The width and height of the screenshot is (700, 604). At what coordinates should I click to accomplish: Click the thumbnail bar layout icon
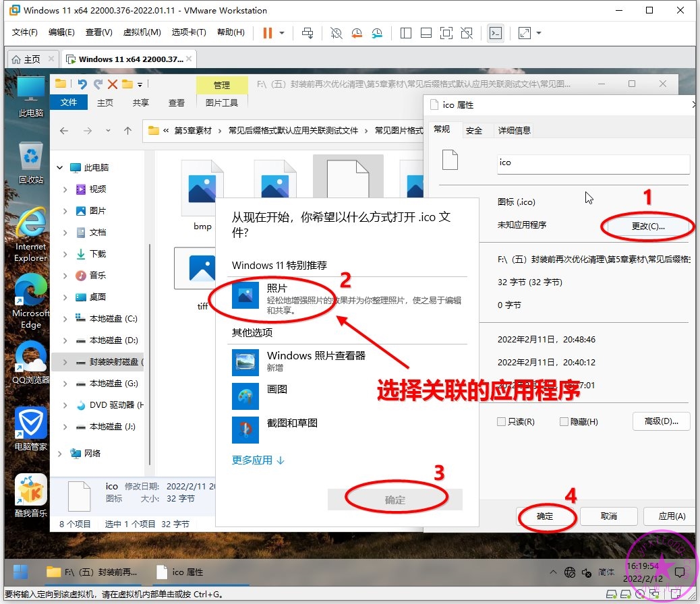(x=426, y=33)
